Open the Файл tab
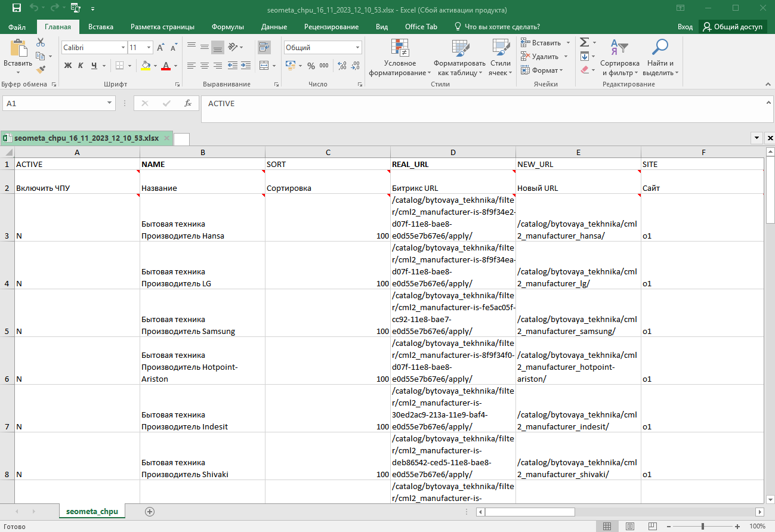Viewport: 775px width, 532px height. coord(17,27)
